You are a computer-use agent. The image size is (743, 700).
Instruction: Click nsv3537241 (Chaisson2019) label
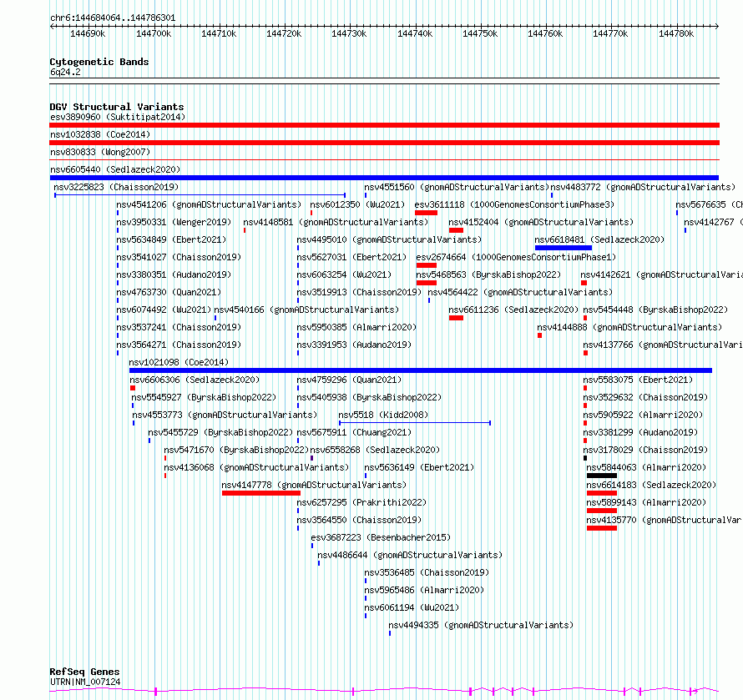pyautogui.click(x=179, y=327)
